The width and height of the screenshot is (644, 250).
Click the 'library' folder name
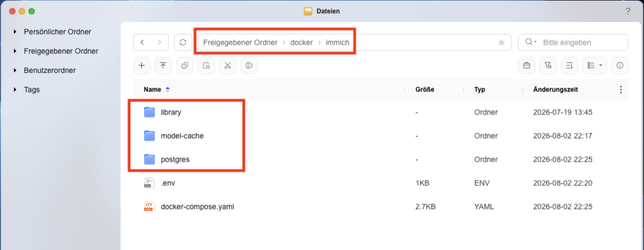coord(171,112)
